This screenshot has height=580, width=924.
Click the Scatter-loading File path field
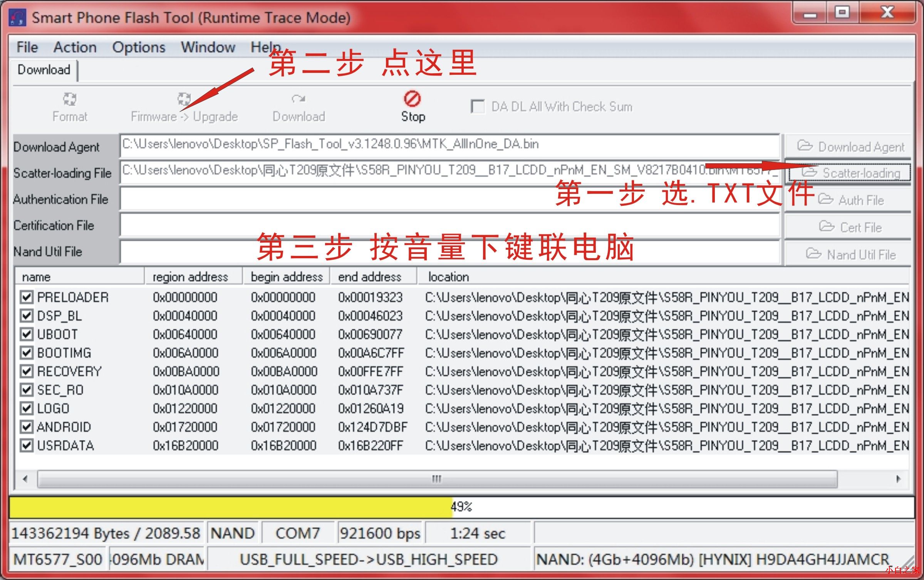(449, 172)
